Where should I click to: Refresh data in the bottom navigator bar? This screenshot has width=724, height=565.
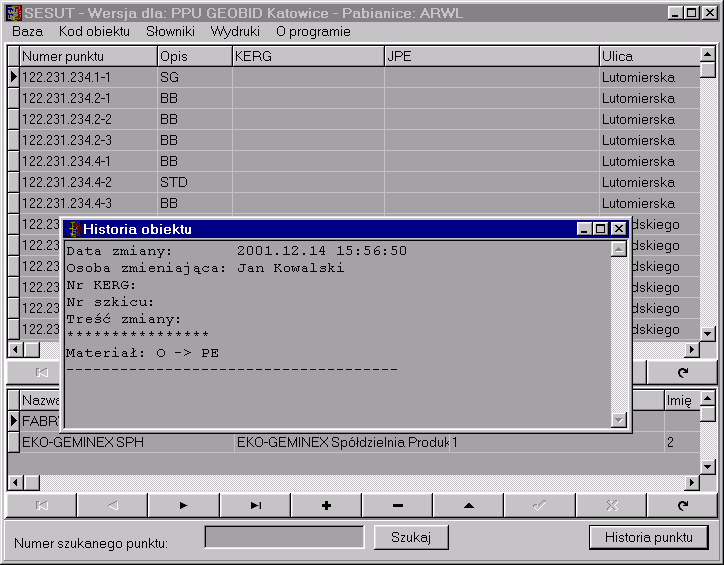tap(683, 506)
